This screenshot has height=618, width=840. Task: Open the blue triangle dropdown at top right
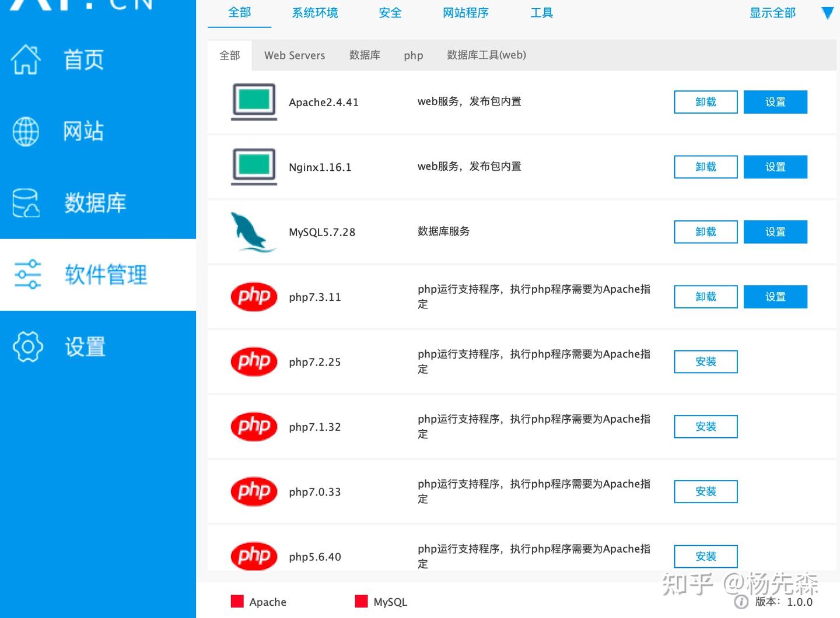[x=827, y=12]
